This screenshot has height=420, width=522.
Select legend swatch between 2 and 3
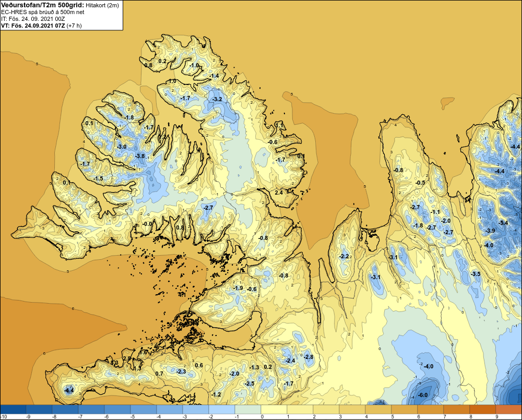[326, 409]
